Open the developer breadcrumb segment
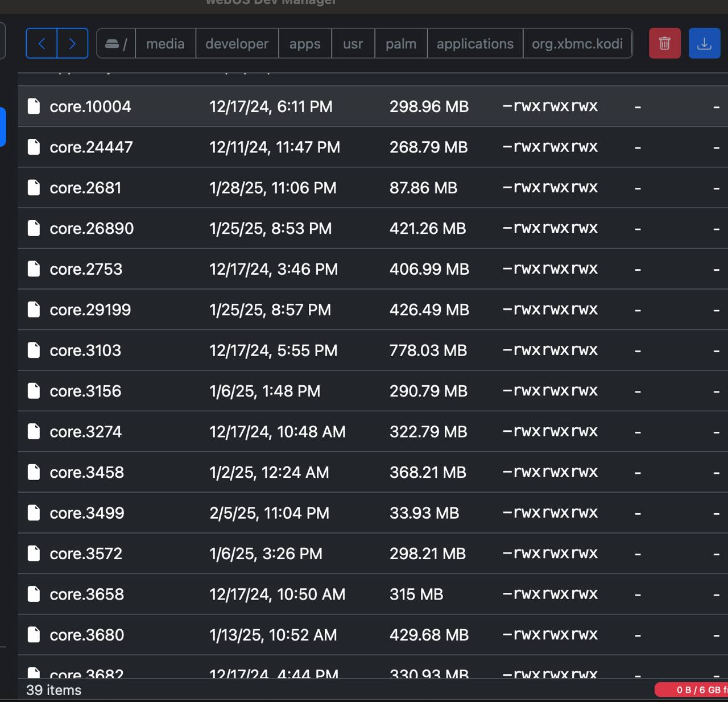This screenshot has height=702, width=728. pyautogui.click(x=237, y=44)
